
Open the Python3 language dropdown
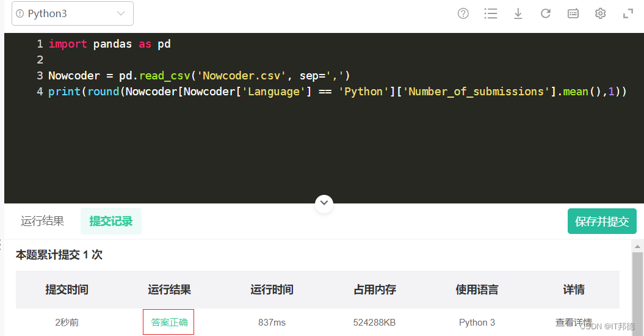pyautogui.click(x=72, y=13)
